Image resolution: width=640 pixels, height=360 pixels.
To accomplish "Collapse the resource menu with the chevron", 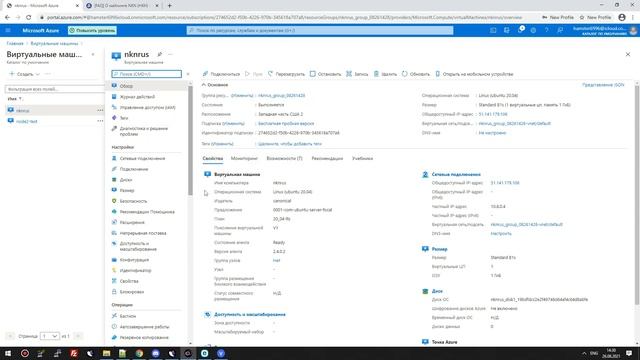I will click(x=188, y=74).
